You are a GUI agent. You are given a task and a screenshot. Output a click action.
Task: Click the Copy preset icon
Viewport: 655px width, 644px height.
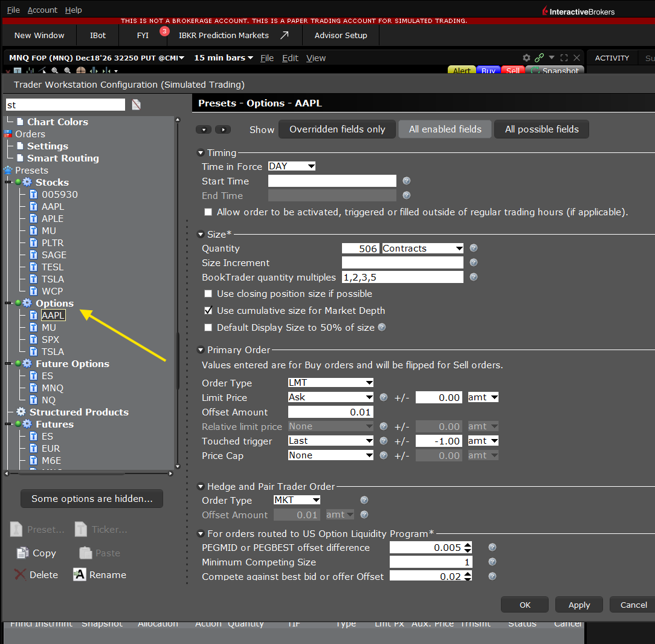22,553
